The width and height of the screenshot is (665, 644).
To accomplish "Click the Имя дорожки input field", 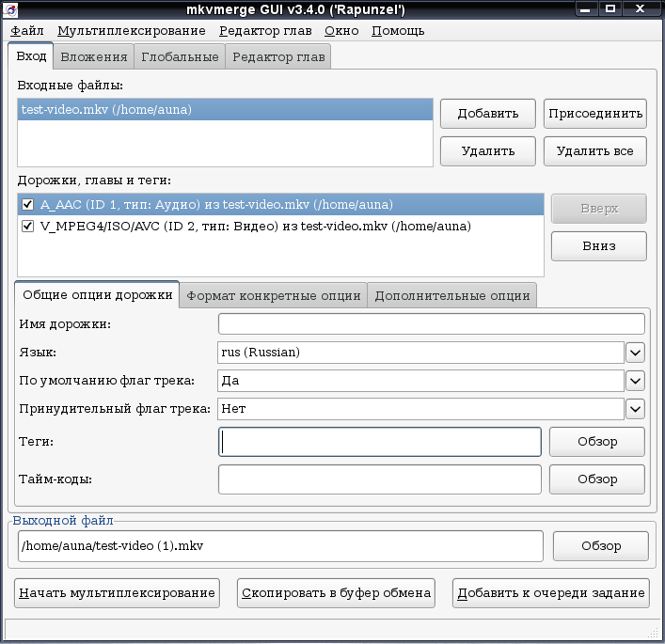I will [x=432, y=324].
